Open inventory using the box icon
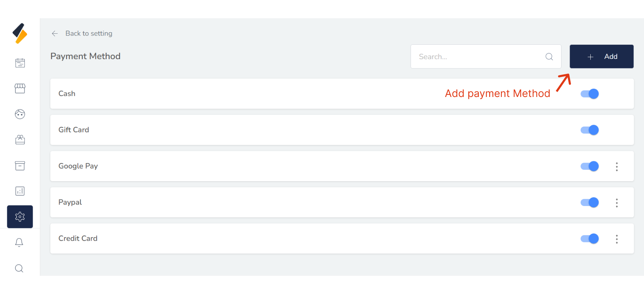644x294 pixels. point(20,166)
